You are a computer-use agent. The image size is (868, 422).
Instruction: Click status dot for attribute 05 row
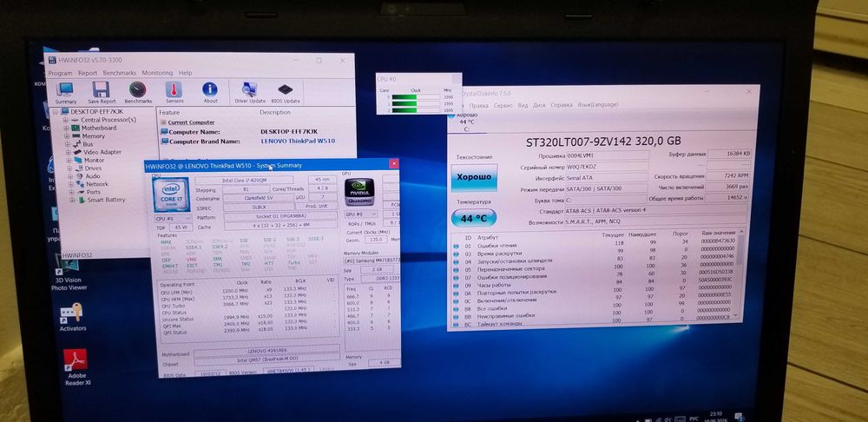pyautogui.click(x=457, y=268)
